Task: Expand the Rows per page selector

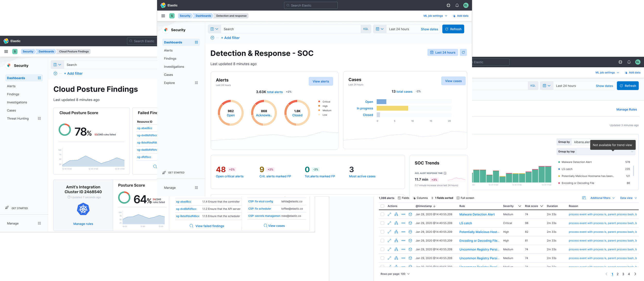Action: pyautogui.click(x=395, y=274)
